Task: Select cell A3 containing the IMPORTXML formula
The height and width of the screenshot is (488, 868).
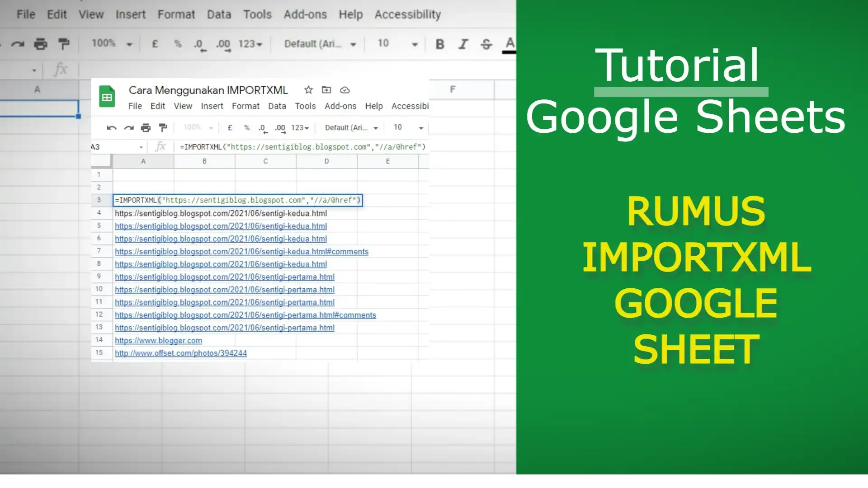Action: [238, 200]
